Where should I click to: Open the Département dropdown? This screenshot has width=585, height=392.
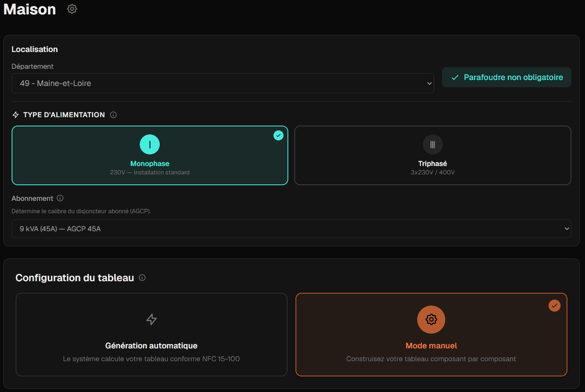tap(223, 83)
